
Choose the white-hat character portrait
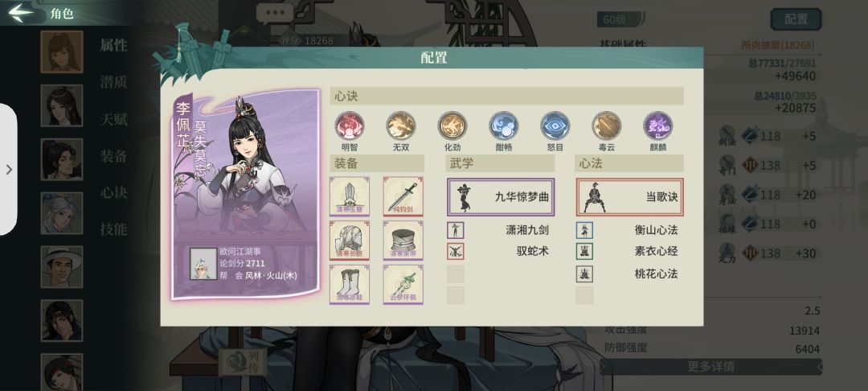click(x=61, y=267)
